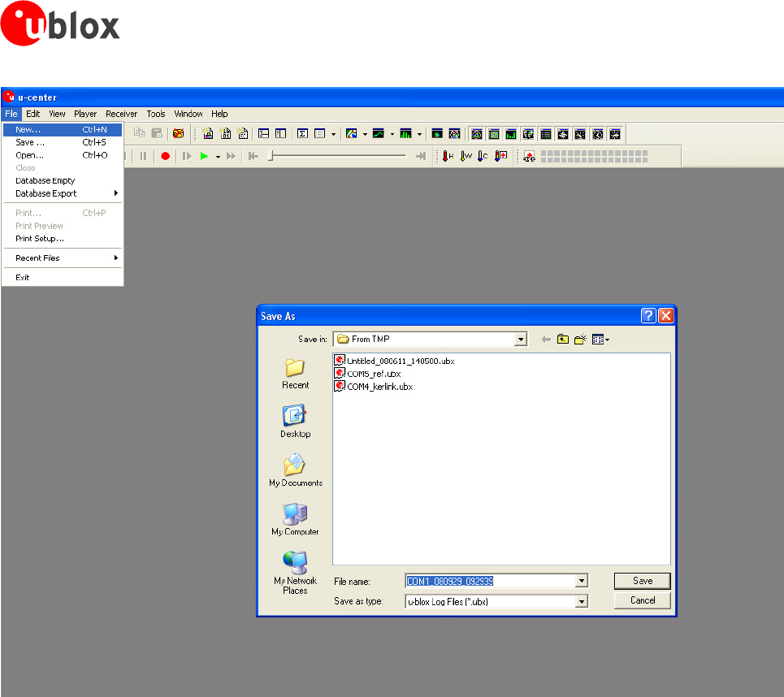The image size is (784, 697).
Task: Click the first new-document view icon
Action: coord(207,133)
